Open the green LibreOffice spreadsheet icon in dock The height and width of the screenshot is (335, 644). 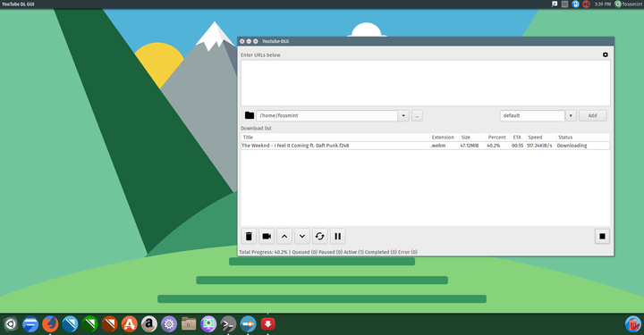pyautogui.click(x=89, y=324)
